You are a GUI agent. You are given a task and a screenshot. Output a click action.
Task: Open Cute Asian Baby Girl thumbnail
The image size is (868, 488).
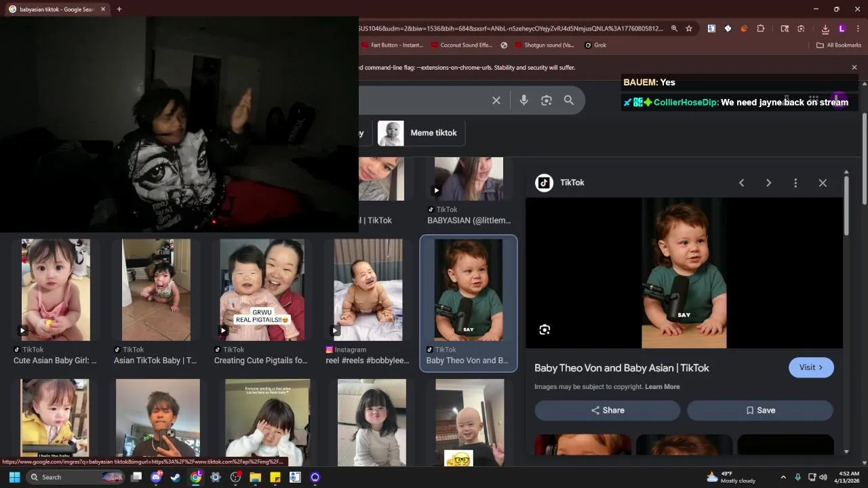[x=56, y=290]
